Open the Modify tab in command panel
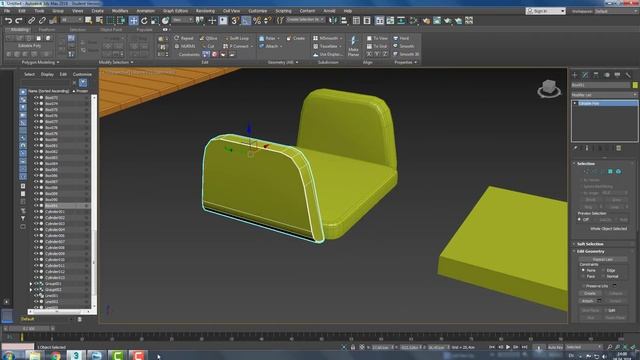Viewport: 640px width, 360px height. [585, 75]
